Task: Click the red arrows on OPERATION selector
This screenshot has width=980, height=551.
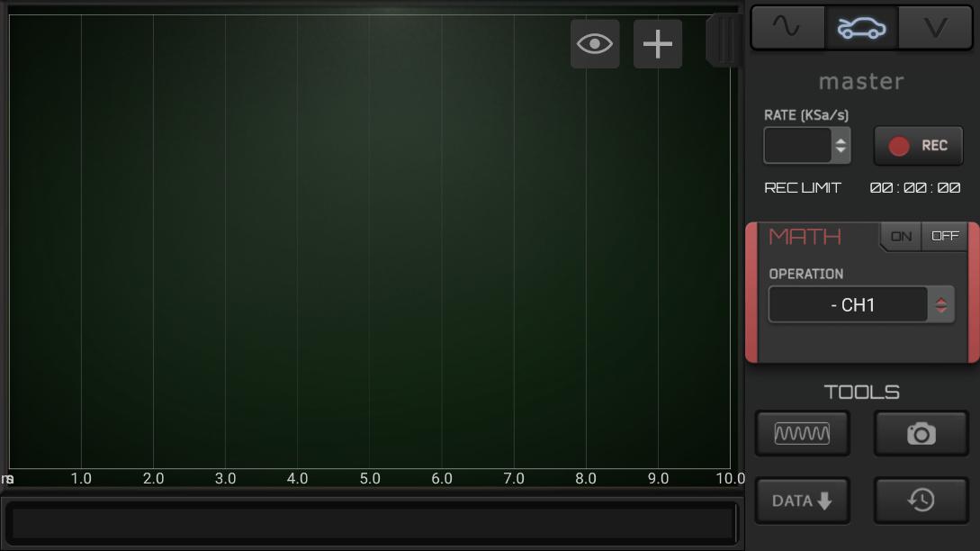Action: click(x=941, y=305)
